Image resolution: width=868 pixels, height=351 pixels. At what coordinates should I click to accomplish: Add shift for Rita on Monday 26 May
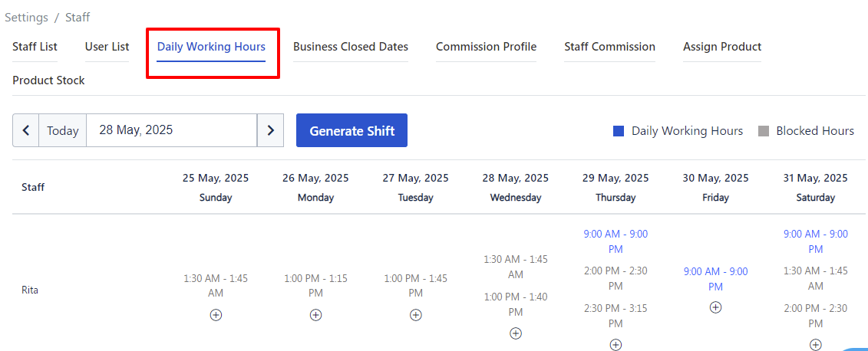pyautogui.click(x=315, y=315)
